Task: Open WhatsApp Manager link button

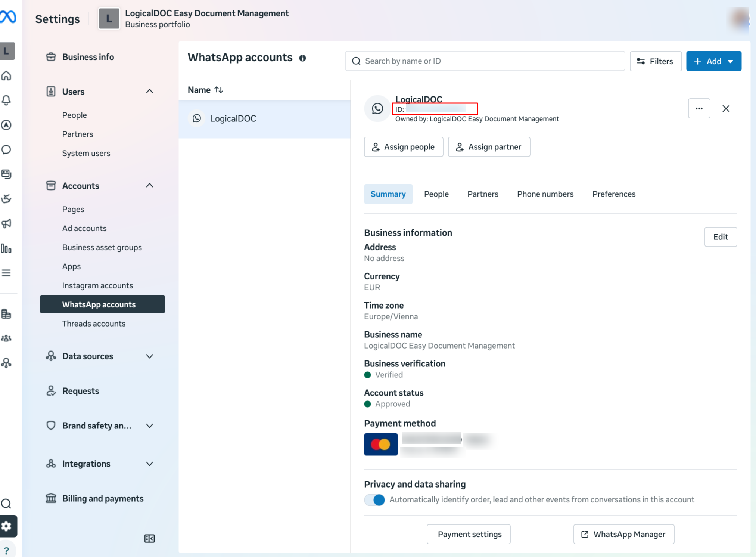Action: coord(624,534)
